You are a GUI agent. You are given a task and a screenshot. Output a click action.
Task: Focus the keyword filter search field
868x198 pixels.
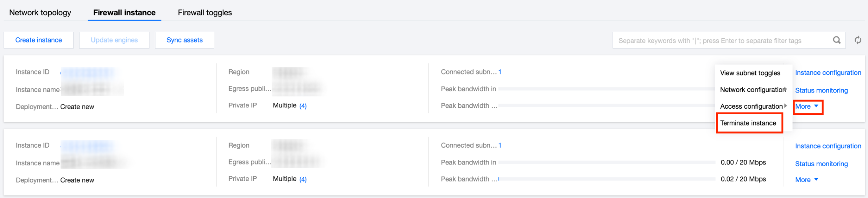pyautogui.click(x=719, y=41)
